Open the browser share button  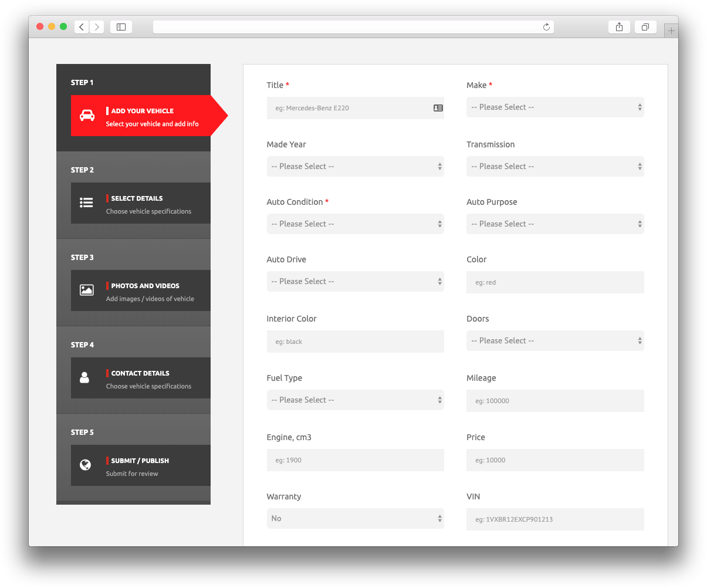tap(619, 27)
